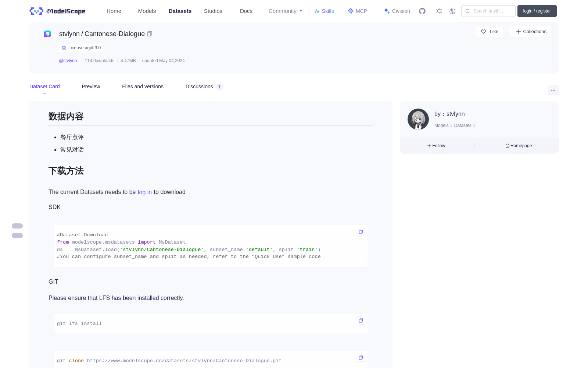Click the 'by：stvlynn' author name

pyautogui.click(x=449, y=114)
